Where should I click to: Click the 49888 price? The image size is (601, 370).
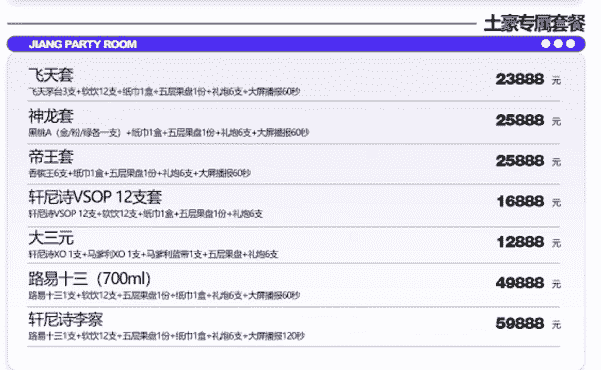point(520,283)
